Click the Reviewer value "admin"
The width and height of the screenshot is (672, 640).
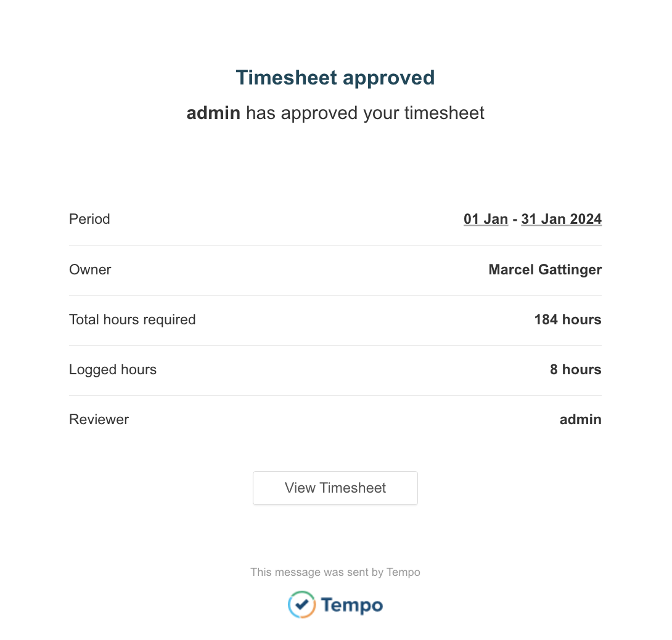tap(580, 419)
